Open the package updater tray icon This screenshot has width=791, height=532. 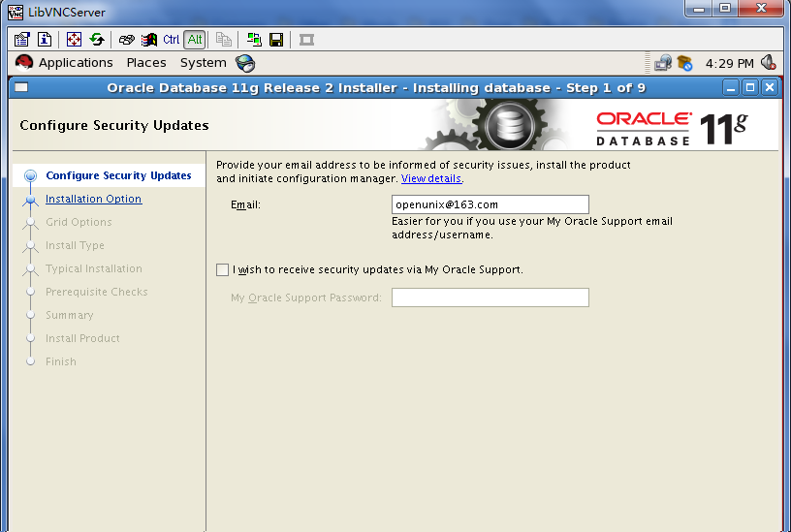pos(684,63)
